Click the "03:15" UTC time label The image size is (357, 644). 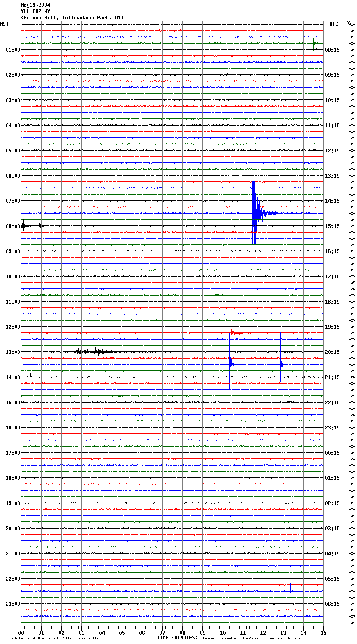[x=332, y=529]
